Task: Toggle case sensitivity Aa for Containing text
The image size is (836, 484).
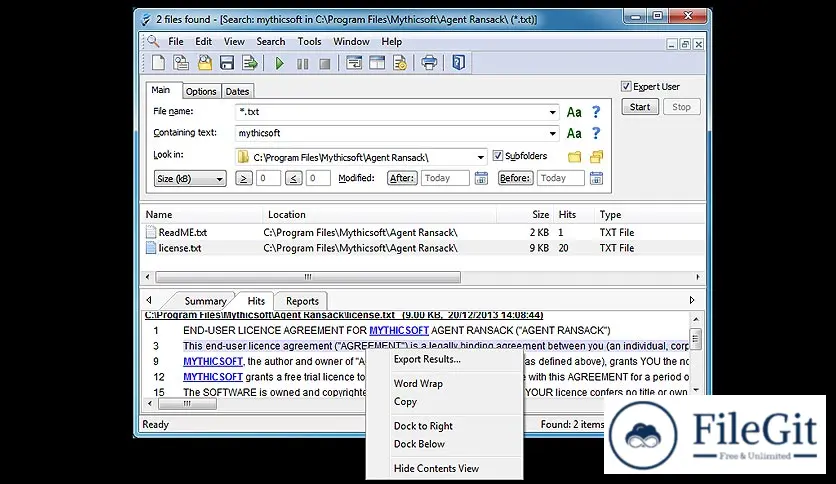Action: (x=574, y=133)
